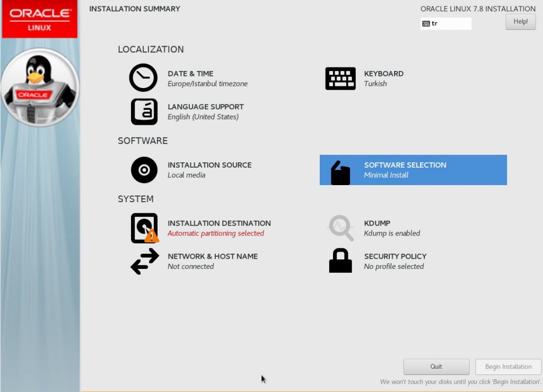The height and width of the screenshot is (392, 543).
Task: Open SECURITY POLICY label
Action: [395, 256]
